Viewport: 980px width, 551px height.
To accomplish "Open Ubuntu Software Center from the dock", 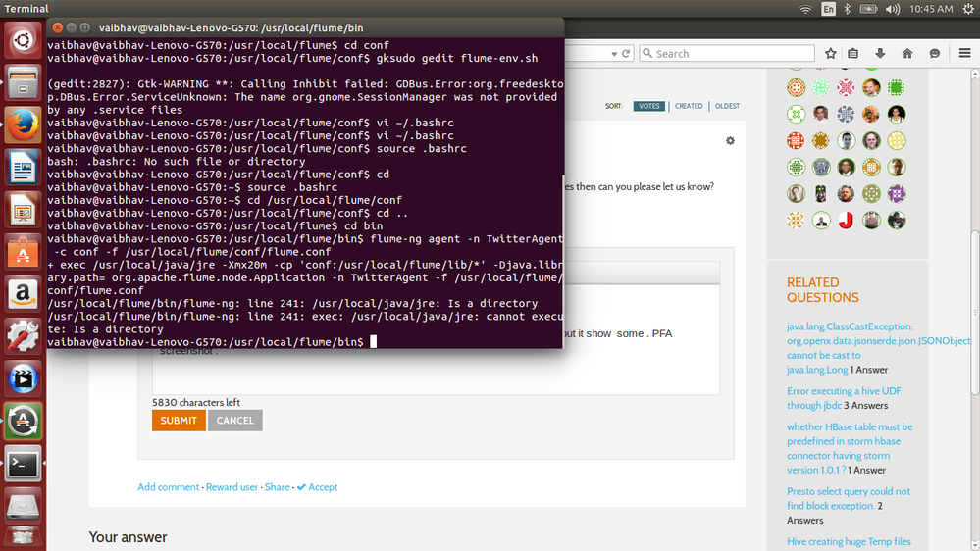I will tap(24, 252).
